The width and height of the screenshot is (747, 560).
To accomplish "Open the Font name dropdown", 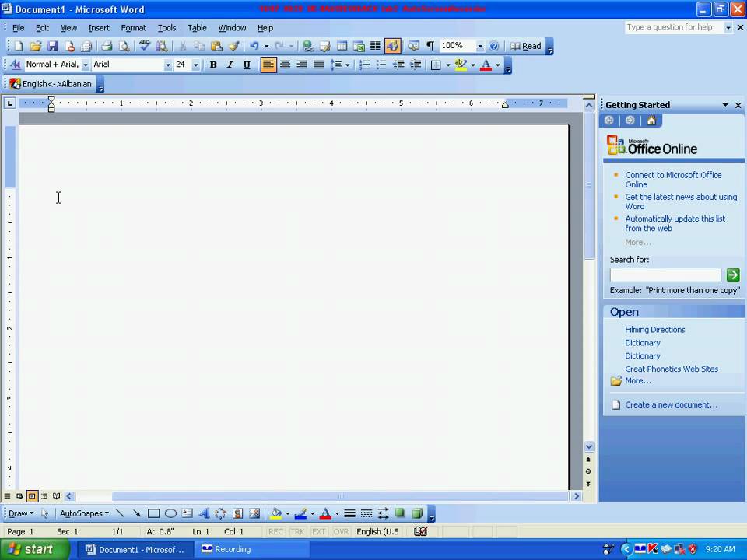I will pos(168,65).
